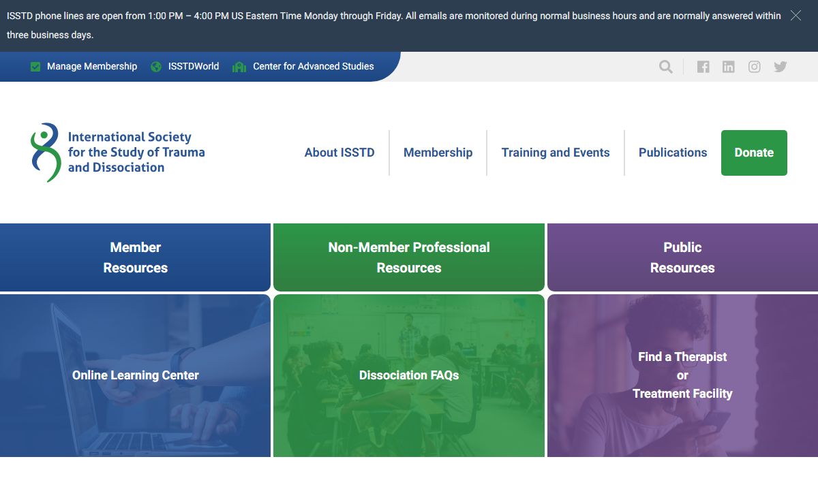The height and width of the screenshot is (504, 818).
Task: Visit the LinkedIn page icon
Action: [x=729, y=67]
